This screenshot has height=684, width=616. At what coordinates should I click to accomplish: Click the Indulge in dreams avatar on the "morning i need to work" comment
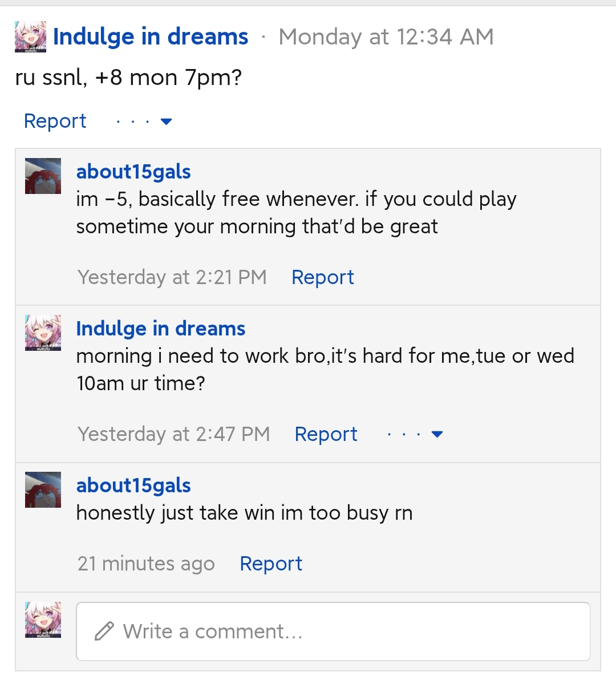pyautogui.click(x=43, y=333)
